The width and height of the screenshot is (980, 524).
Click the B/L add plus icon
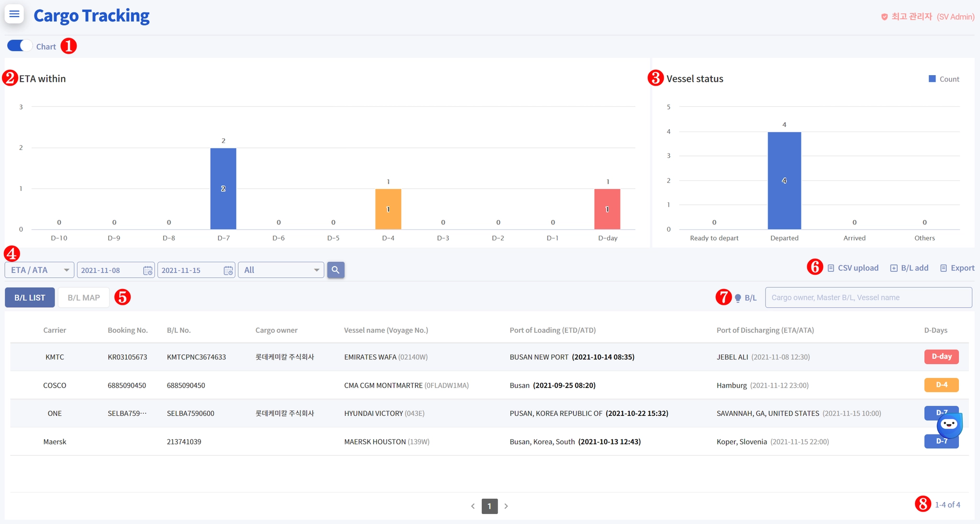click(893, 268)
